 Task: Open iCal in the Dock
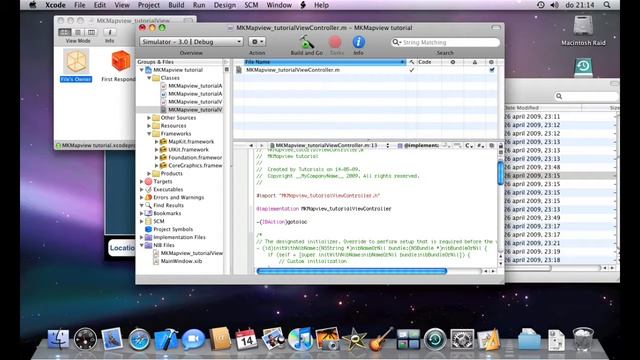pos(247,339)
